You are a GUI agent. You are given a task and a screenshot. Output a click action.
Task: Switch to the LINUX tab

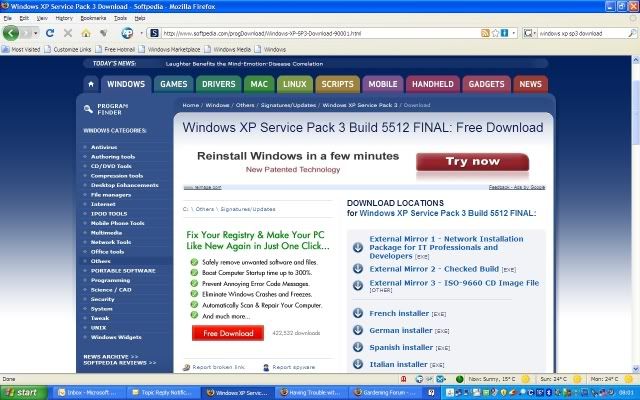click(x=295, y=84)
